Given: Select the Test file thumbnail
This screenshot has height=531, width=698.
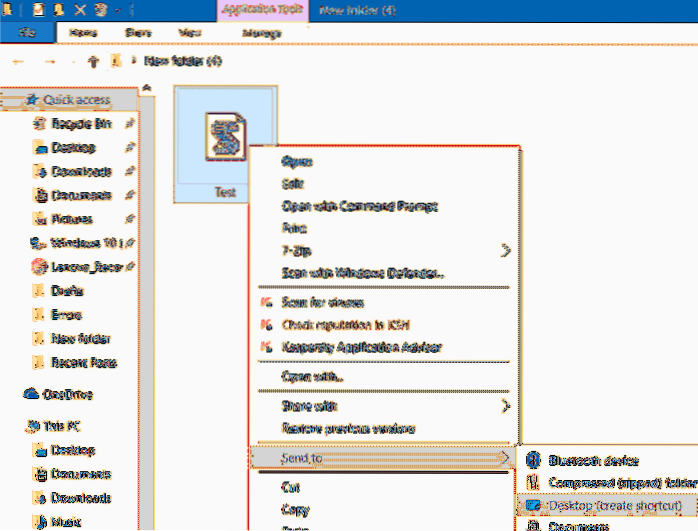Looking at the screenshot, I should pos(225,145).
